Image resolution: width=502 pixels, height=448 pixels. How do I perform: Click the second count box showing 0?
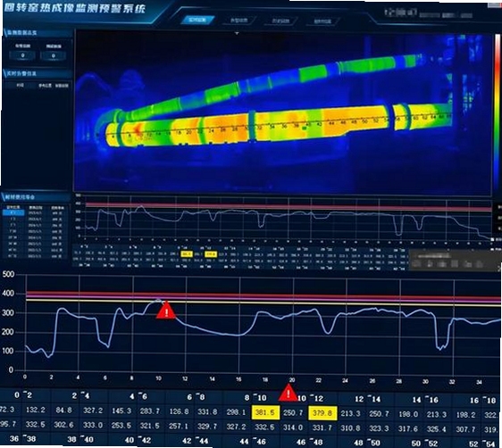[53, 55]
